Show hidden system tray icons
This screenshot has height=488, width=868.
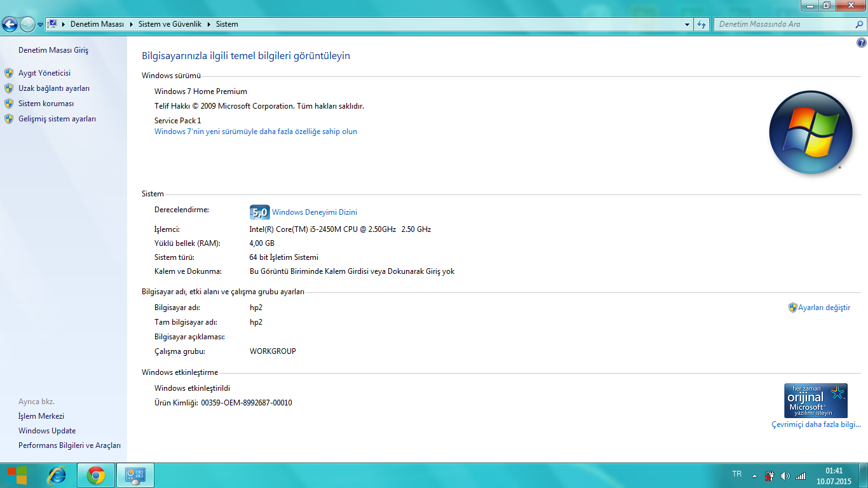click(754, 475)
